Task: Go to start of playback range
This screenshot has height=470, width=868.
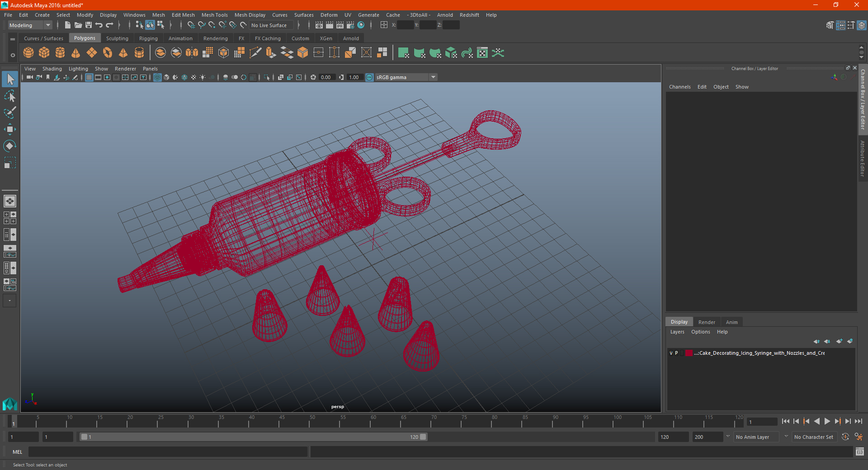Action: point(785,421)
